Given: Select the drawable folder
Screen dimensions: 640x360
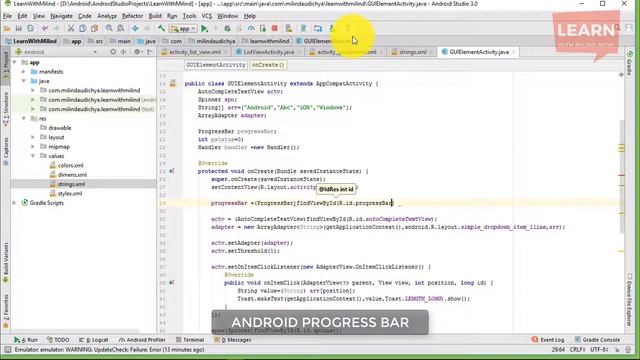Looking at the screenshot, I should tap(56, 128).
